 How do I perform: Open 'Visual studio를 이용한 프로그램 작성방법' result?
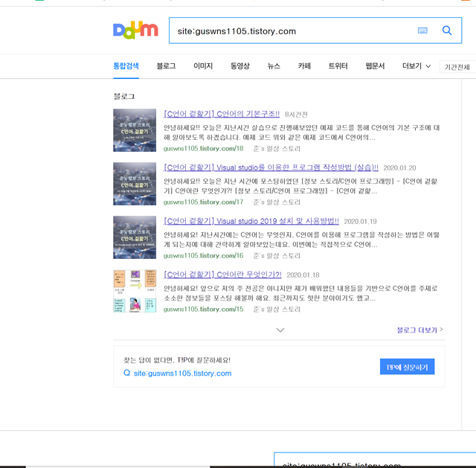(271, 167)
